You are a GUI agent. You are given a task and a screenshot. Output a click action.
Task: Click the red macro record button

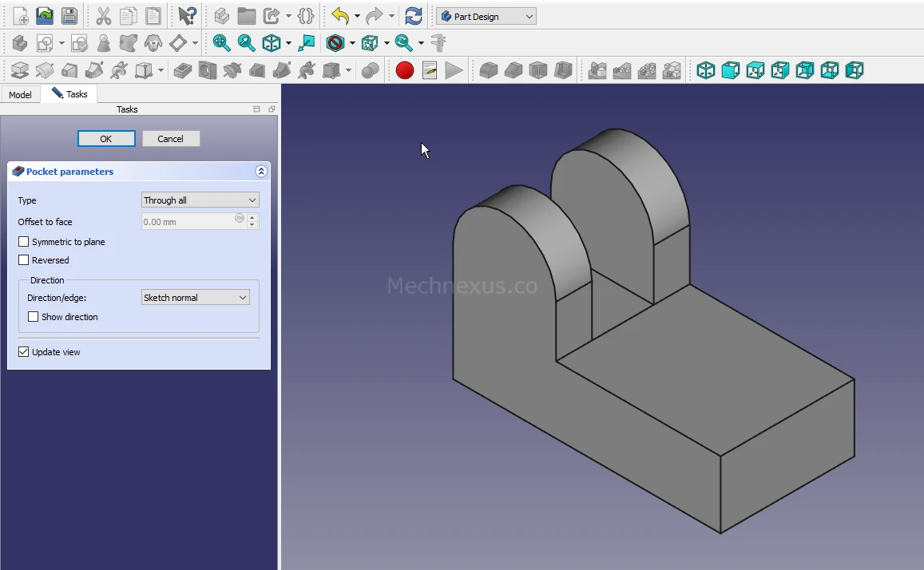tap(405, 71)
